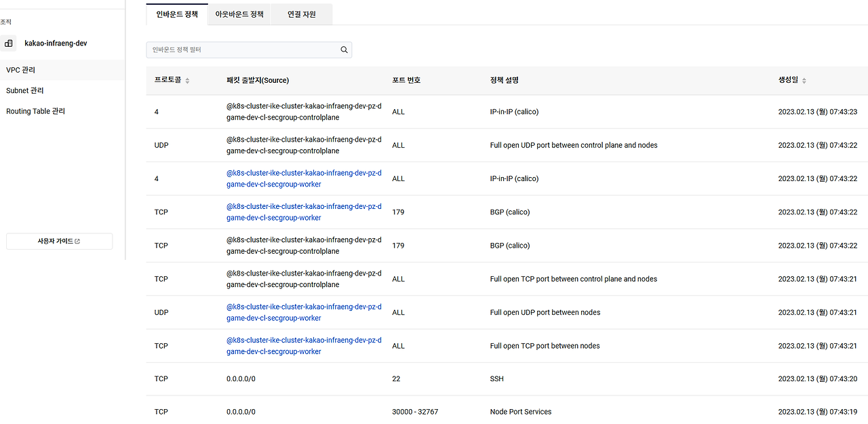The image size is (868, 424).
Task: Select the Node Port Services description cell
Action: click(x=521, y=412)
